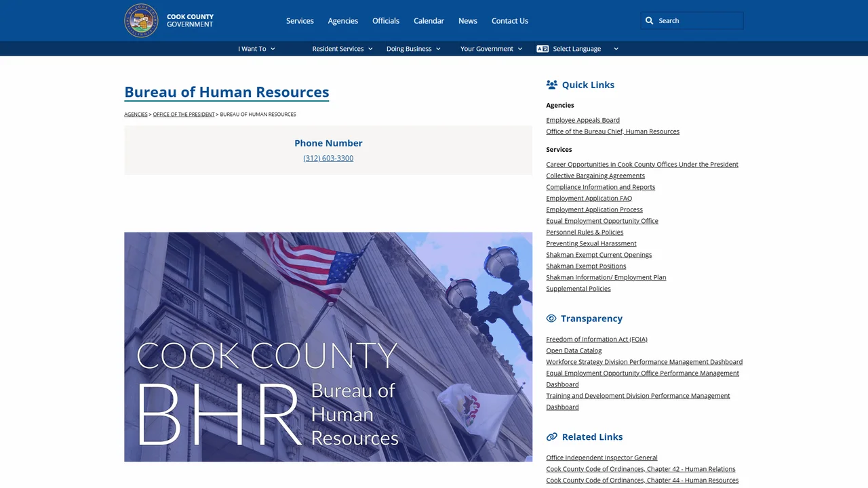Go to the Agencies menu item

(x=343, y=20)
